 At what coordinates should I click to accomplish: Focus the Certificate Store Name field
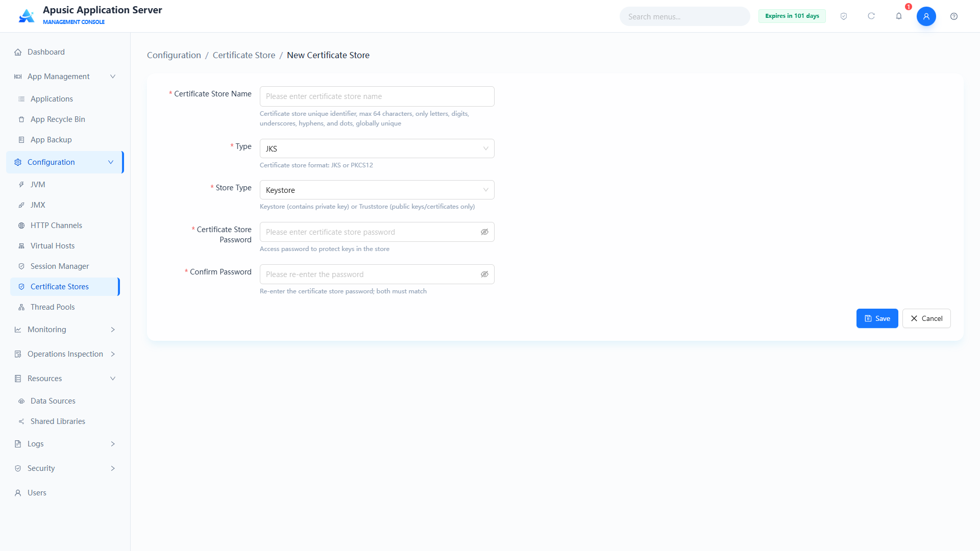377,96
